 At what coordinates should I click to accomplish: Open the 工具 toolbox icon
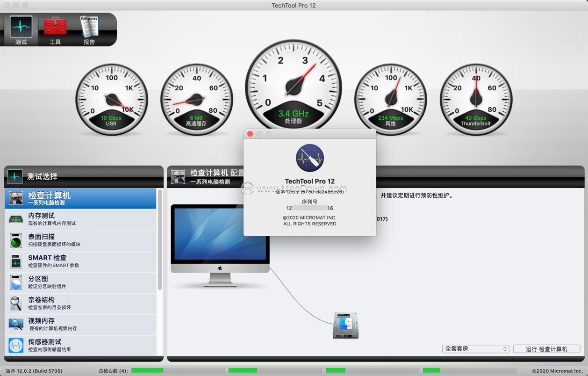click(x=55, y=27)
